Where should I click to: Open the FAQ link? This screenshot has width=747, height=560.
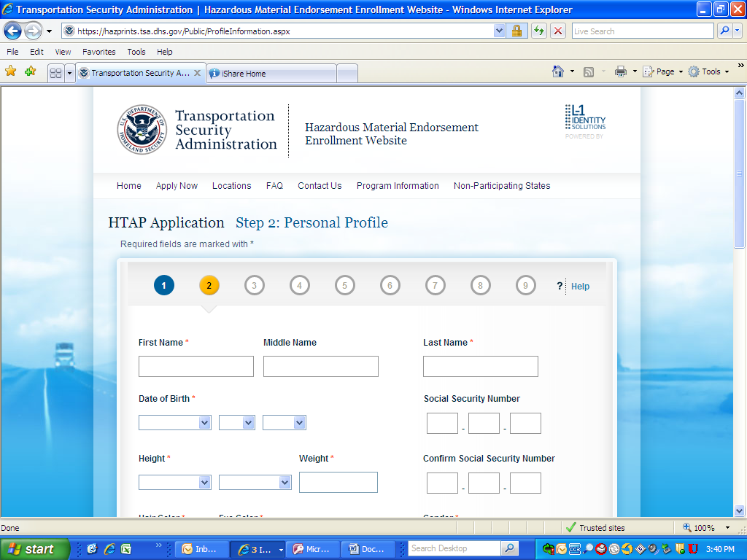click(274, 186)
